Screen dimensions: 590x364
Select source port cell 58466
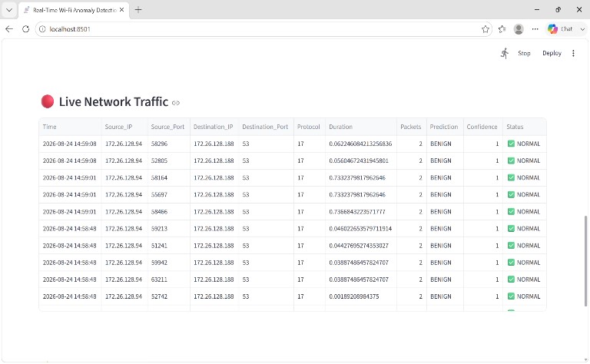168,212
